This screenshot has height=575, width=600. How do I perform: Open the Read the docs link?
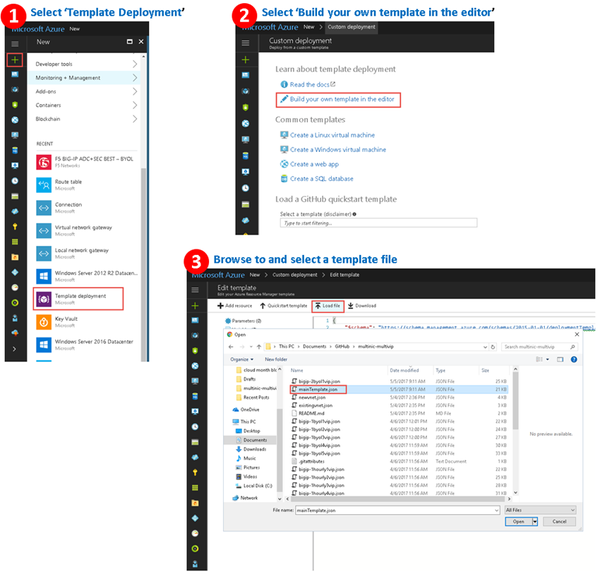[312, 85]
